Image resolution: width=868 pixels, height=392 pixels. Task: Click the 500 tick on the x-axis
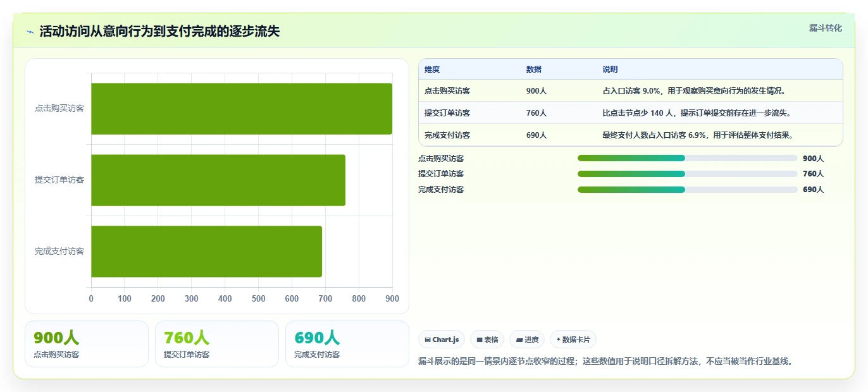point(258,298)
